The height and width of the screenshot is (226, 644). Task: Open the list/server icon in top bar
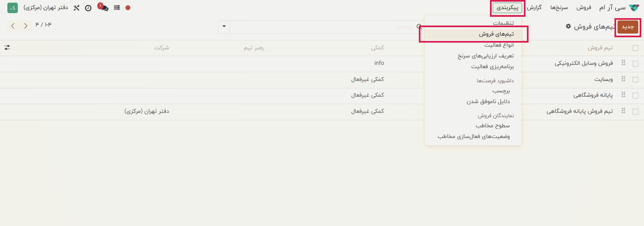(117, 8)
